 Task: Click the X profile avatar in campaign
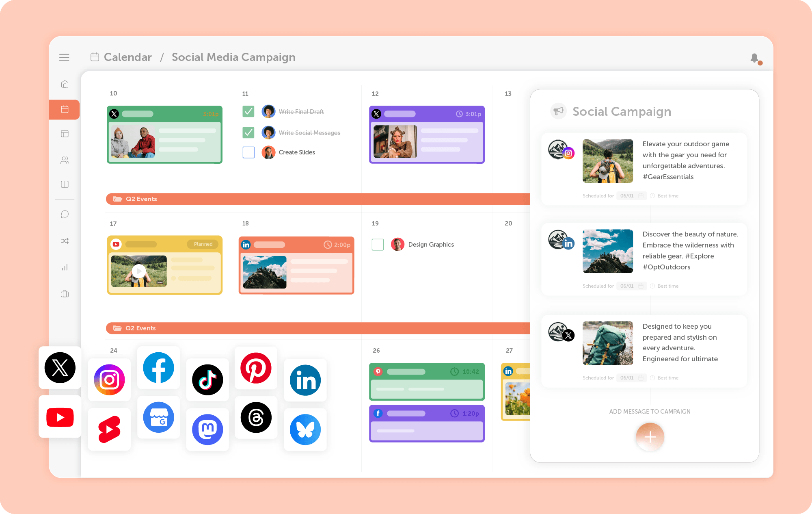point(561,332)
